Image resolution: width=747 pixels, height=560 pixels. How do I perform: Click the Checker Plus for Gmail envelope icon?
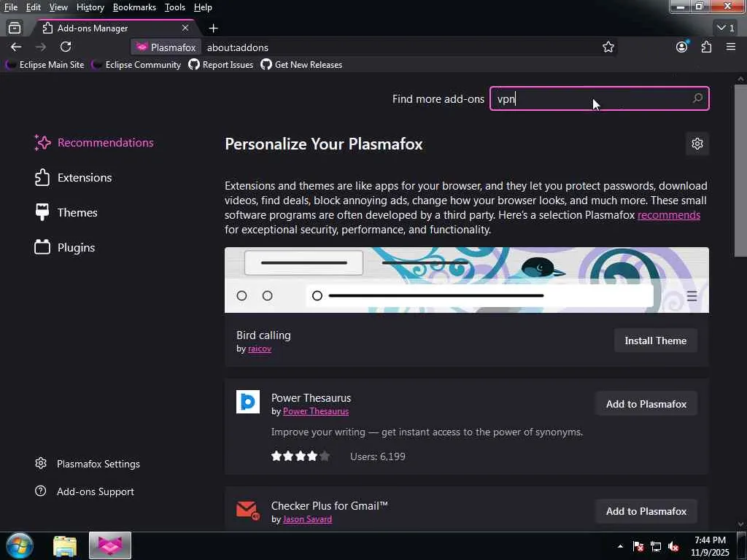tap(248, 510)
